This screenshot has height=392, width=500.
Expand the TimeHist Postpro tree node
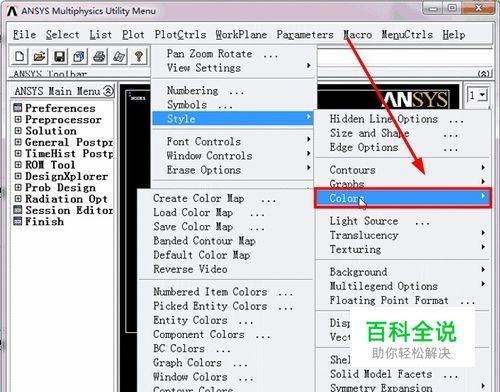click(x=18, y=153)
